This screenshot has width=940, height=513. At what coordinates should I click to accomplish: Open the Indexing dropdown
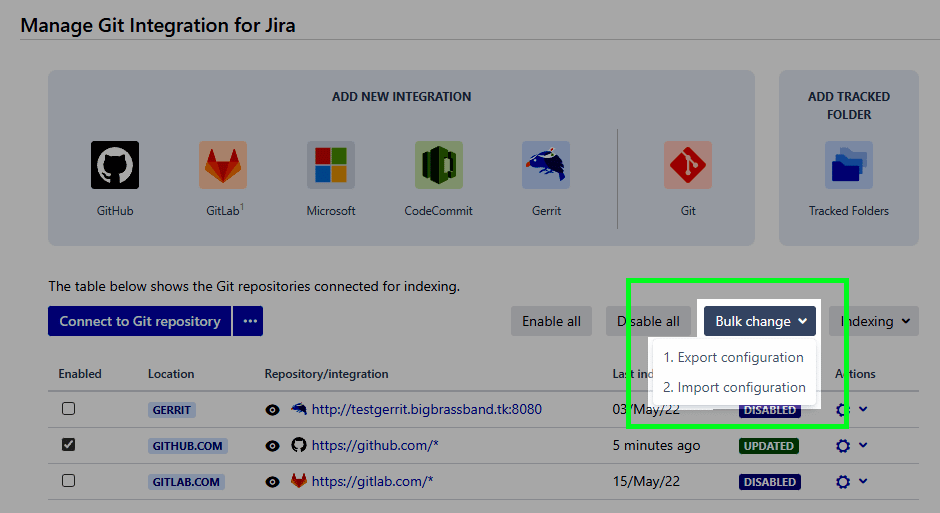874,321
